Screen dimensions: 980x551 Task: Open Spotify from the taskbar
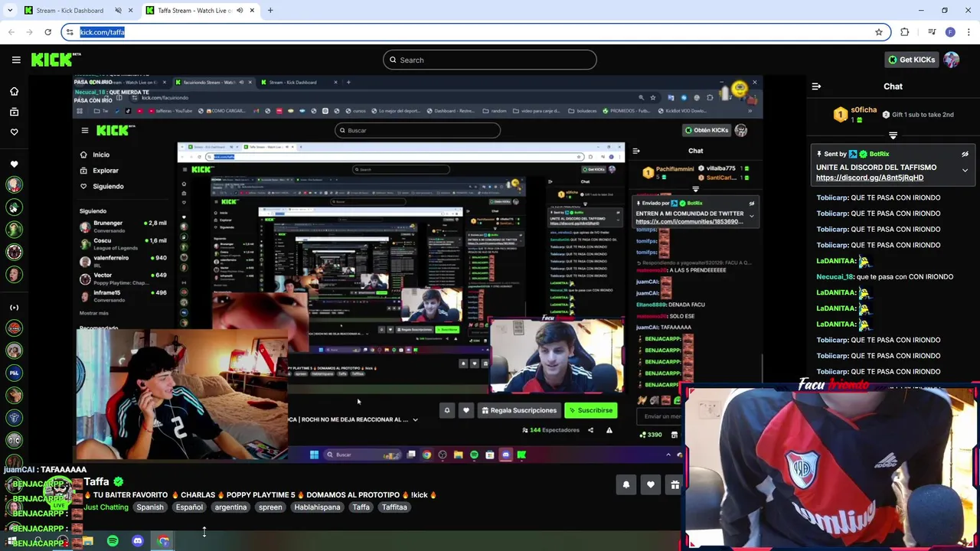(113, 541)
